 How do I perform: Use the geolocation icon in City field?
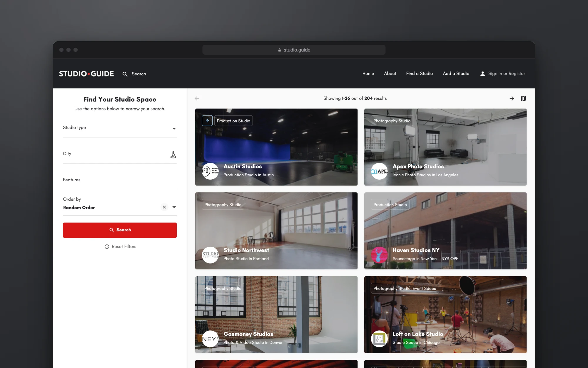(173, 155)
